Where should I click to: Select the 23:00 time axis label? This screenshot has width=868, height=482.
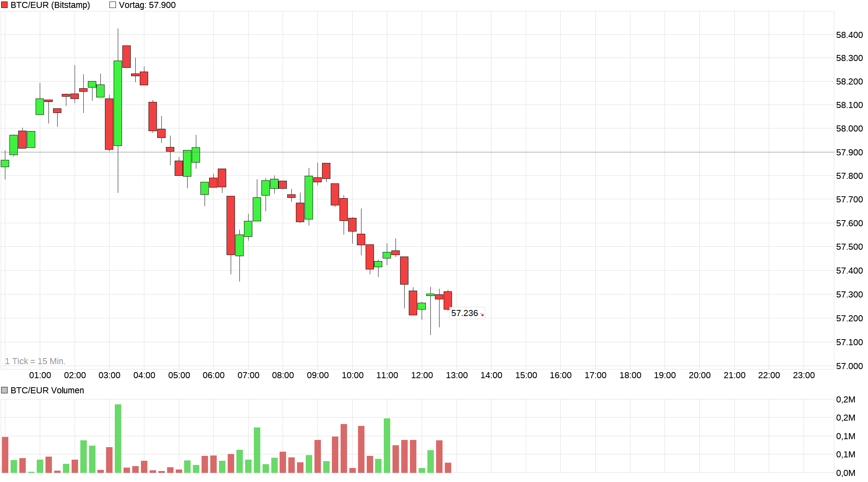pyautogui.click(x=804, y=375)
